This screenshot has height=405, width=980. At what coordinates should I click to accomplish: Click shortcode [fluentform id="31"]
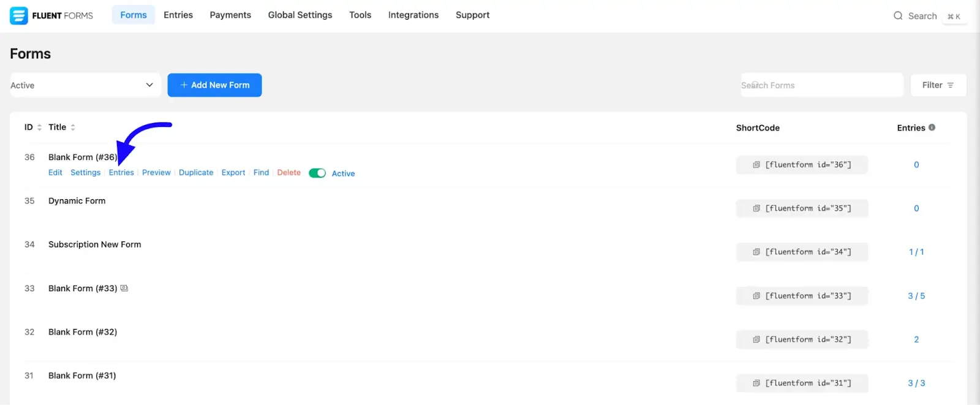click(x=802, y=383)
